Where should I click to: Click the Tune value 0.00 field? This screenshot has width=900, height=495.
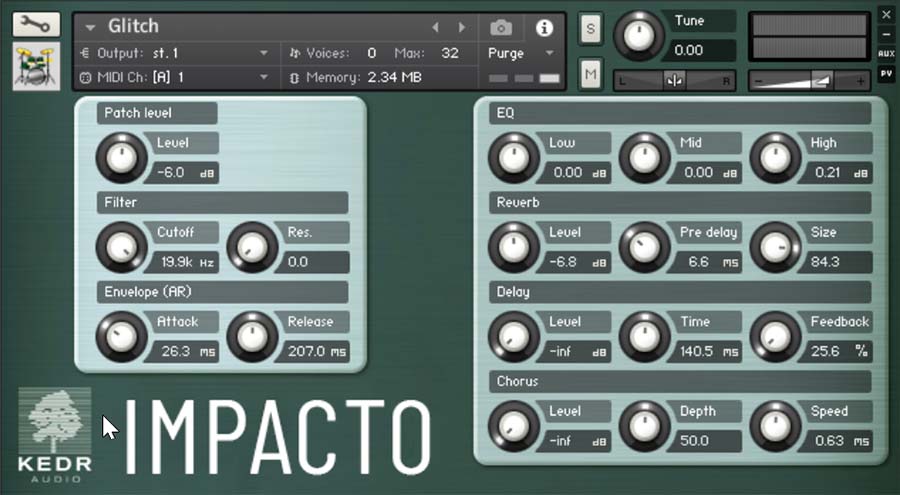point(699,51)
